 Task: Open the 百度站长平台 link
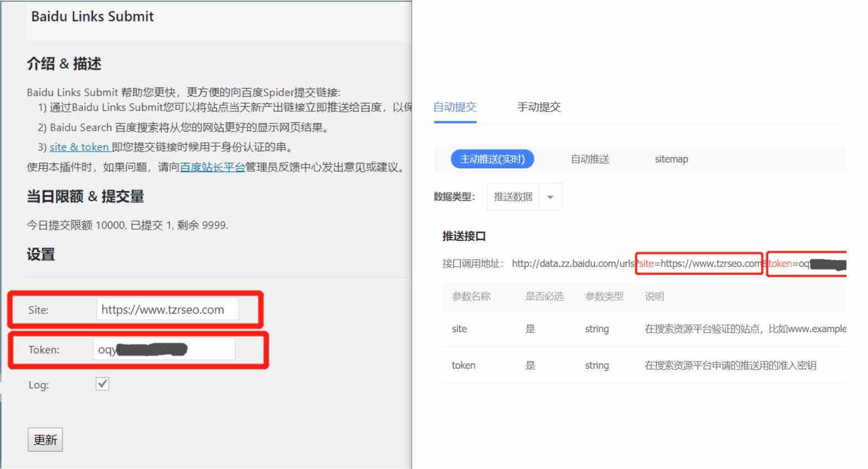click(212, 167)
